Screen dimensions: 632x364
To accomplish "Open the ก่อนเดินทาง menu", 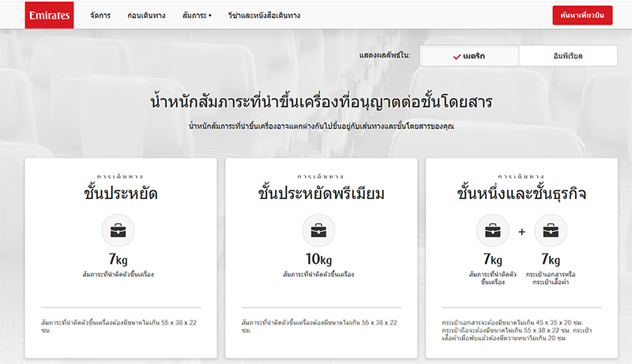I will coord(146,15).
